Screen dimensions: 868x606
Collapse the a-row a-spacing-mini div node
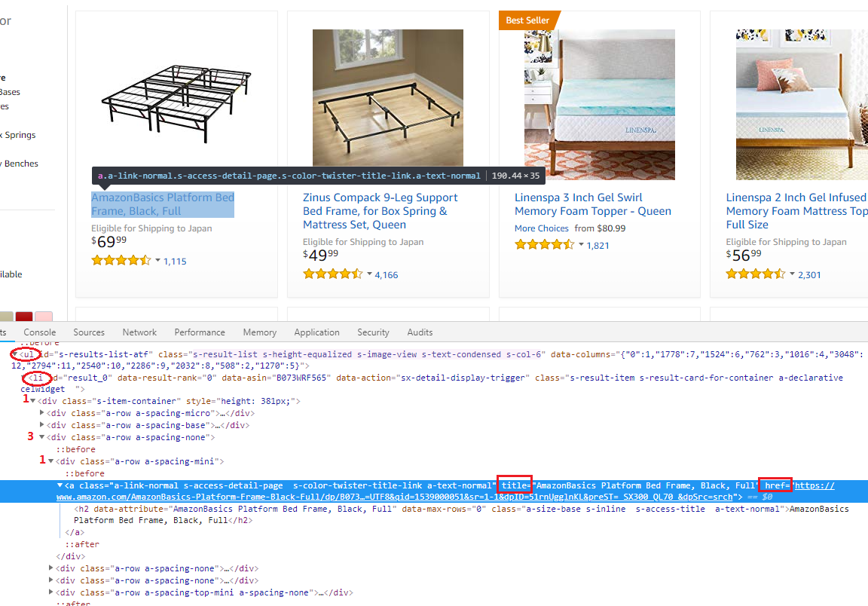pyautogui.click(x=51, y=461)
